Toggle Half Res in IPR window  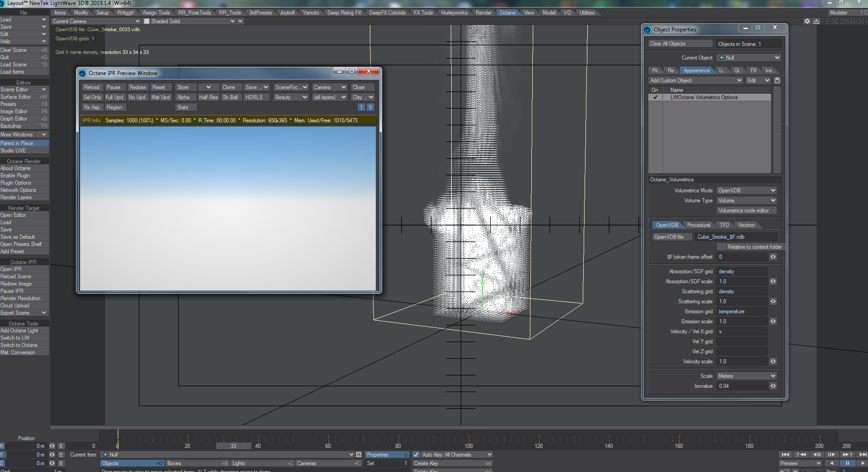point(208,97)
